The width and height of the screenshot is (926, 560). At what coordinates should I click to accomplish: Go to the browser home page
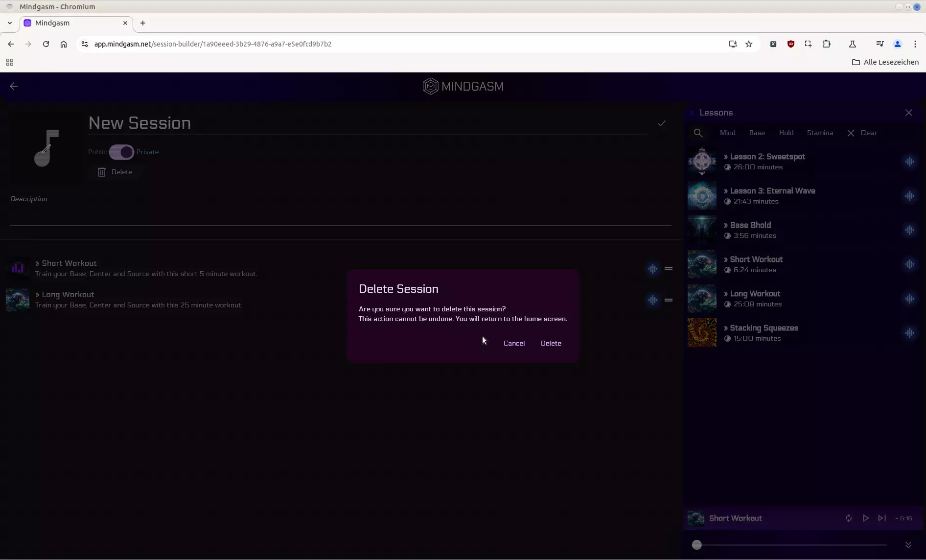pos(64,44)
